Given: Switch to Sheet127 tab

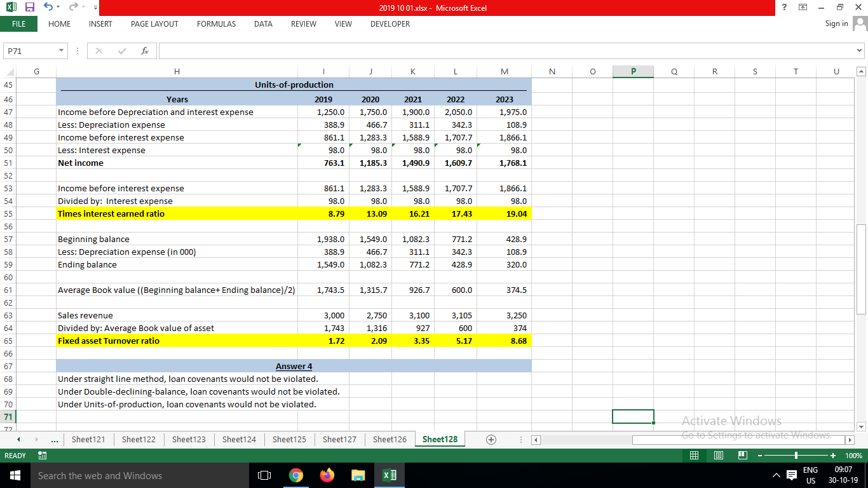Looking at the screenshot, I should 339,439.
